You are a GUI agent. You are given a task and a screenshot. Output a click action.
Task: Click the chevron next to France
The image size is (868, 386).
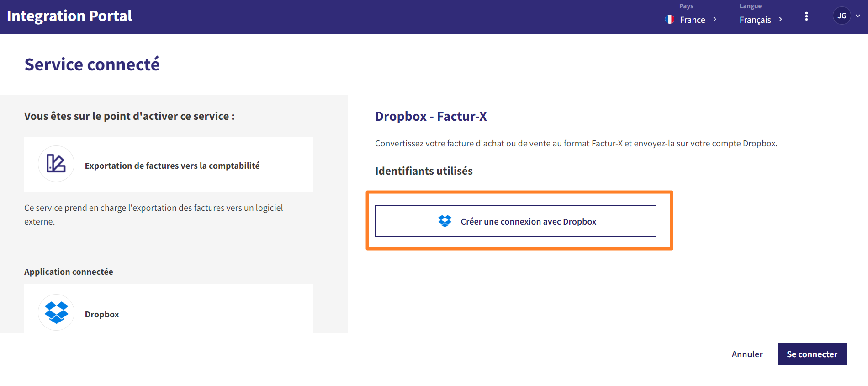pyautogui.click(x=715, y=19)
